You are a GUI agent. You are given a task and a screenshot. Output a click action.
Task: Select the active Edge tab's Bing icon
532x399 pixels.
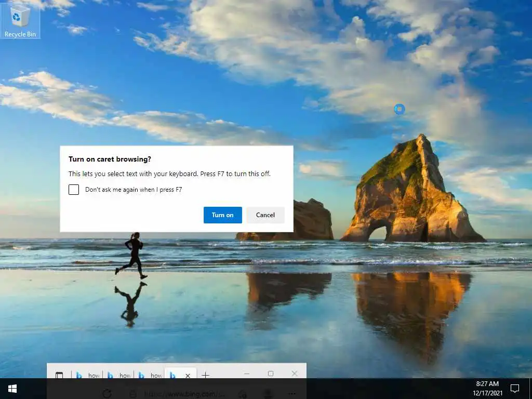[x=172, y=375]
